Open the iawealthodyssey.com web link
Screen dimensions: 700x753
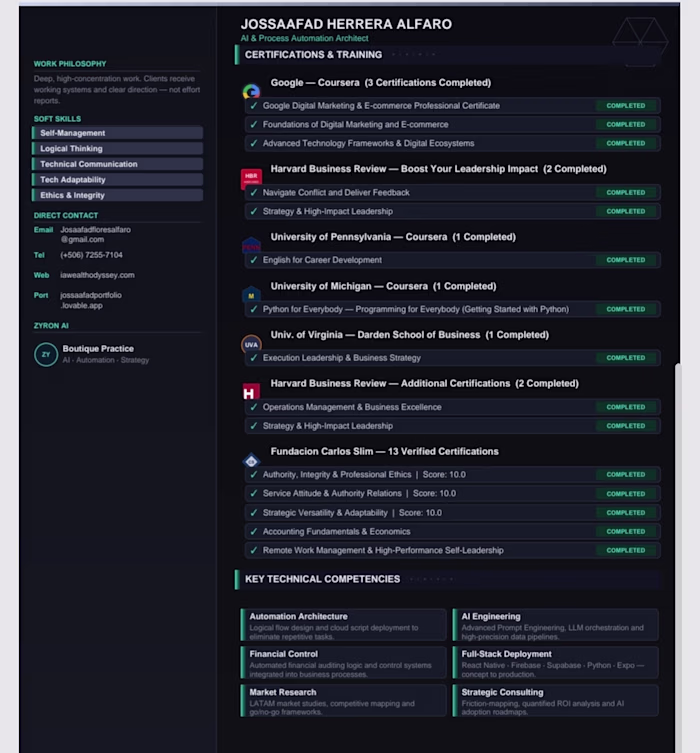(97, 275)
